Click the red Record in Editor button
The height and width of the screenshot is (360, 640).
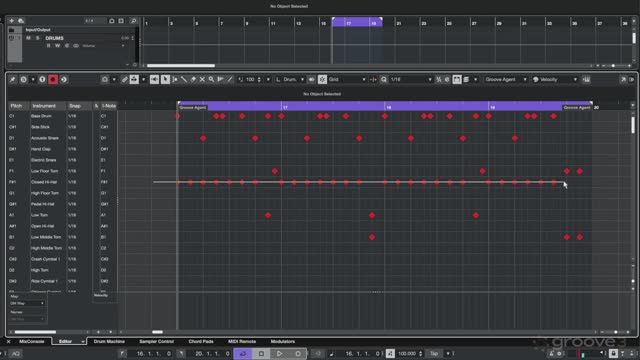[x=53, y=79]
